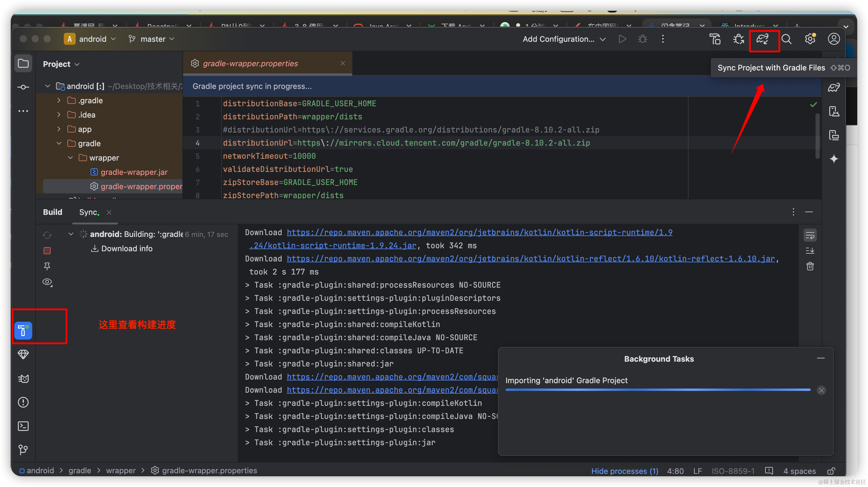Expand the app folder in tree
This screenshot has width=868, height=487.
(59, 129)
